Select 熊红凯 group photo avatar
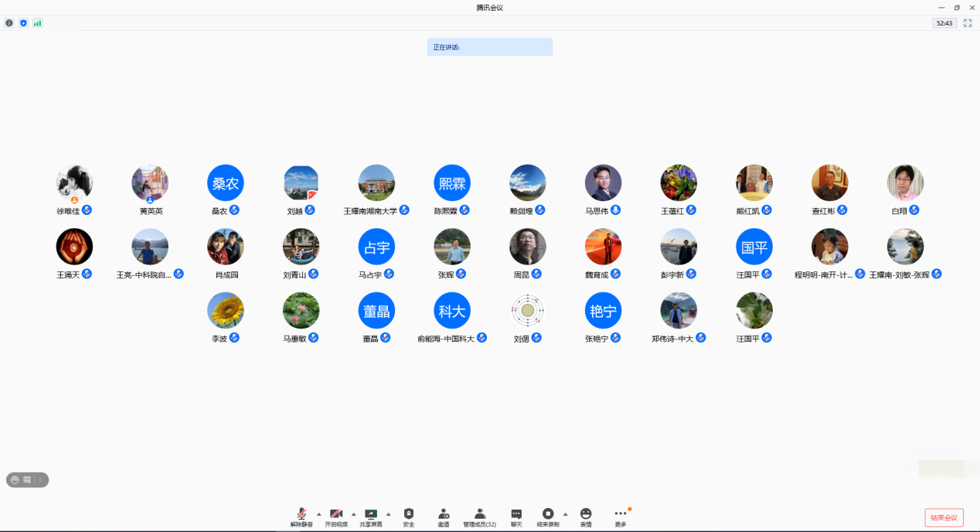Screen dimensions: 980x532 point(754,183)
